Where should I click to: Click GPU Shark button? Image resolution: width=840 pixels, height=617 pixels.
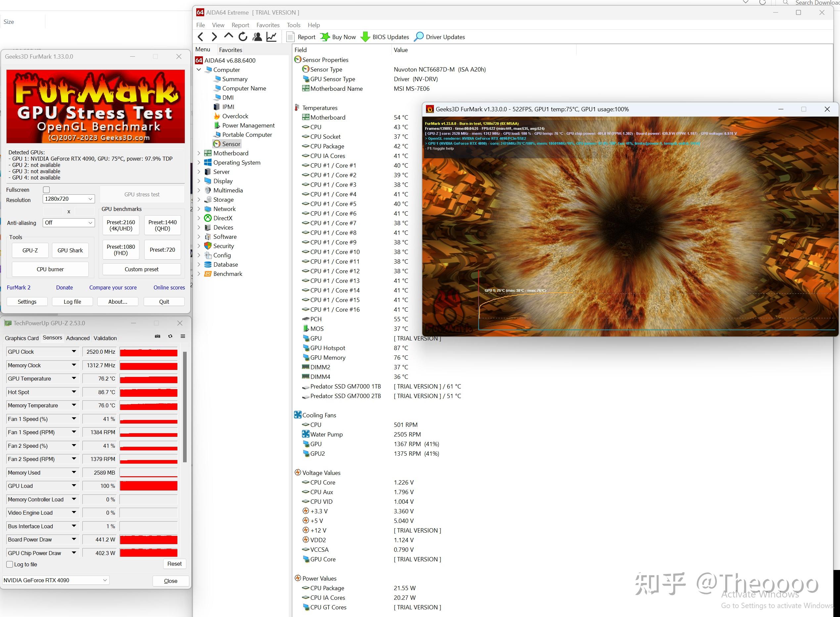pyautogui.click(x=70, y=250)
